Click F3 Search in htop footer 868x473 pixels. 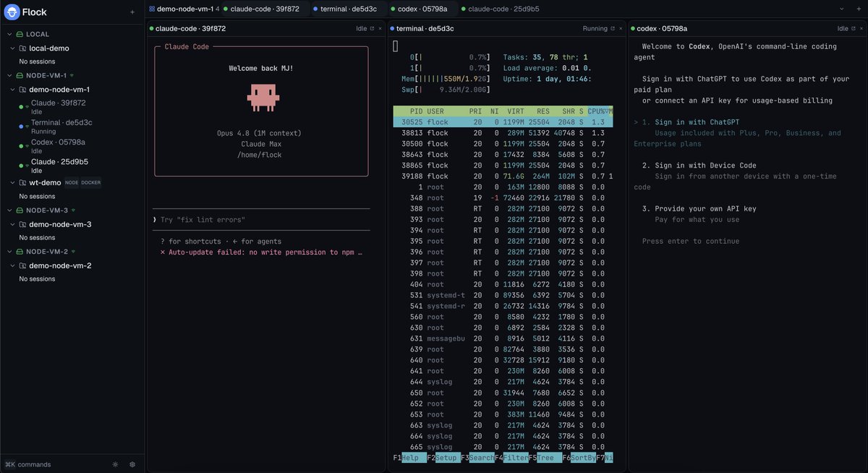[x=477, y=459]
